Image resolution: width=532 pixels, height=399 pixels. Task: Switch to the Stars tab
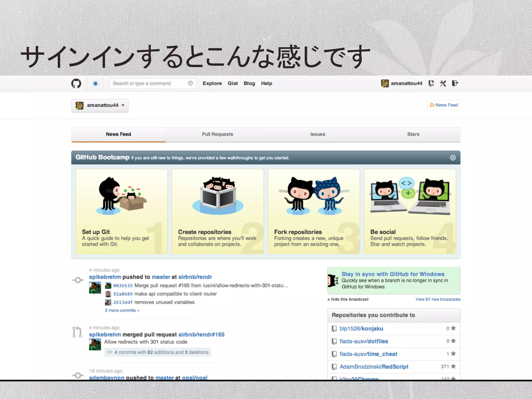413,135
